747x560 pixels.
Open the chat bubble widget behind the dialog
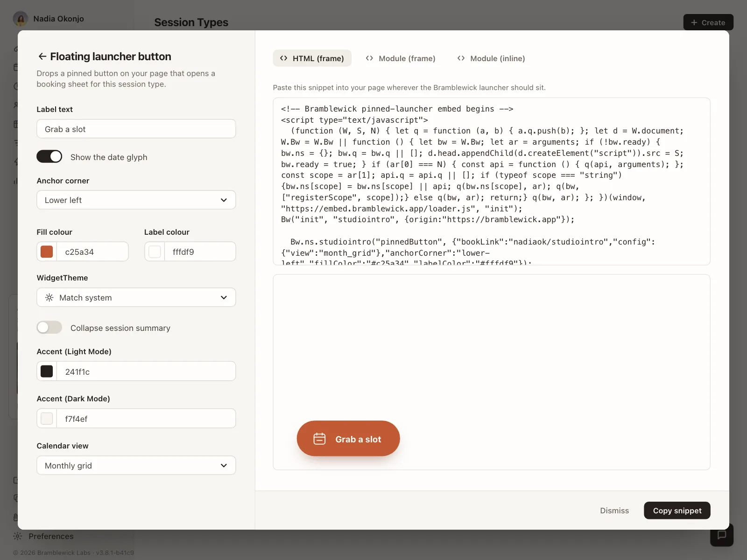722,535
